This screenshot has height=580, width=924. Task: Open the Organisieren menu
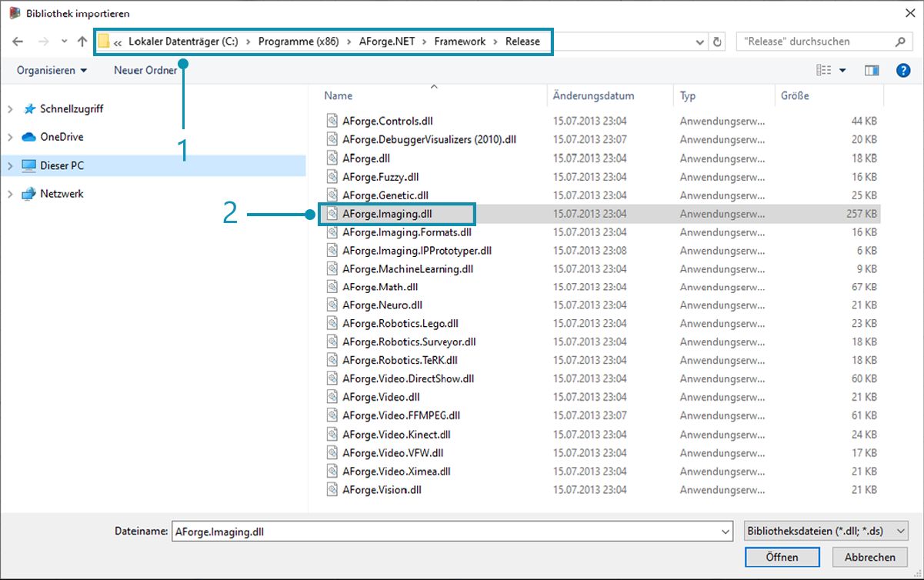[52, 70]
